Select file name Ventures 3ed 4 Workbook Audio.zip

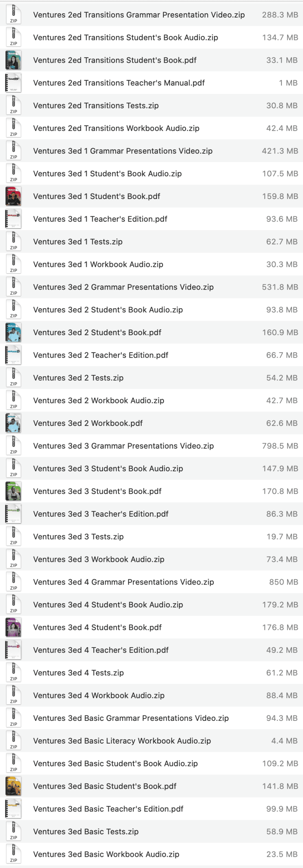point(99,696)
